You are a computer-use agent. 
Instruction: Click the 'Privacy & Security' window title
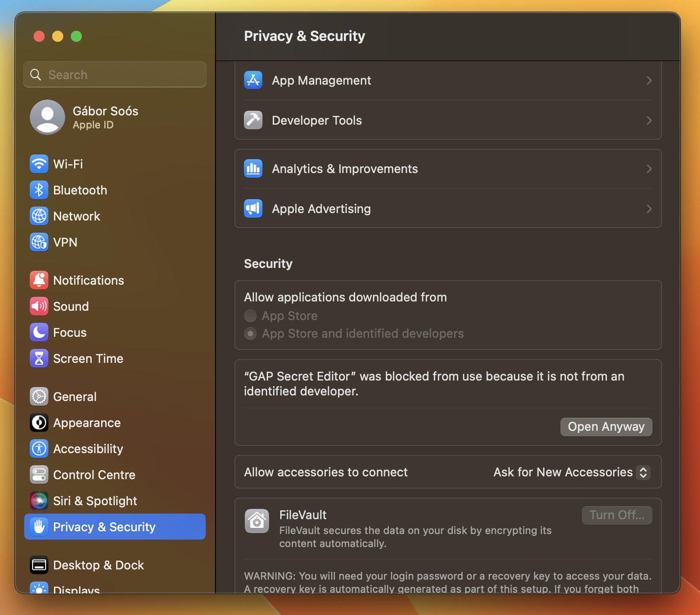[304, 36]
